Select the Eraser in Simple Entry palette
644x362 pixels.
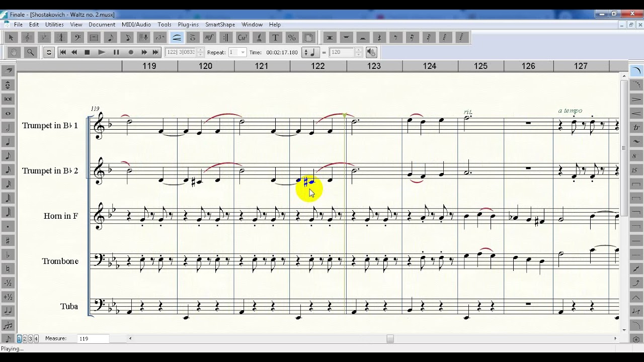pos(8,70)
